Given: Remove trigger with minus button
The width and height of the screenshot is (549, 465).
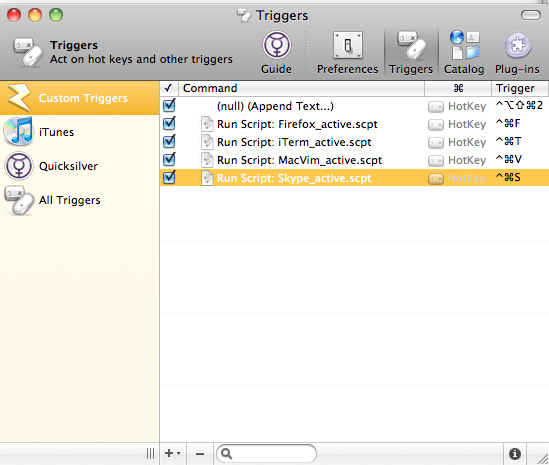Looking at the screenshot, I should click(200, 454).
